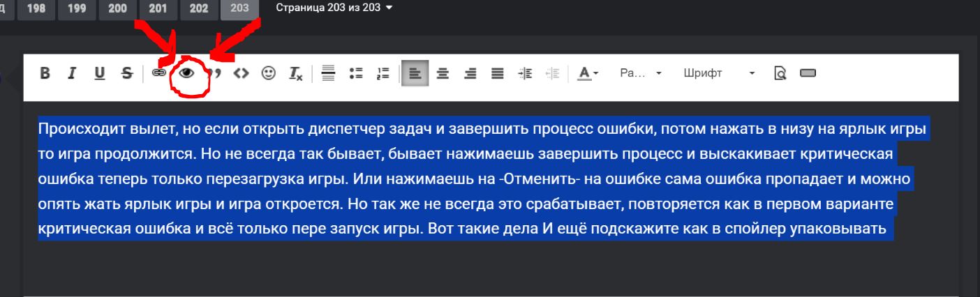This screenshot has width=980, height=297.
Task: Click into the message text editor
Action: point(491,199)
